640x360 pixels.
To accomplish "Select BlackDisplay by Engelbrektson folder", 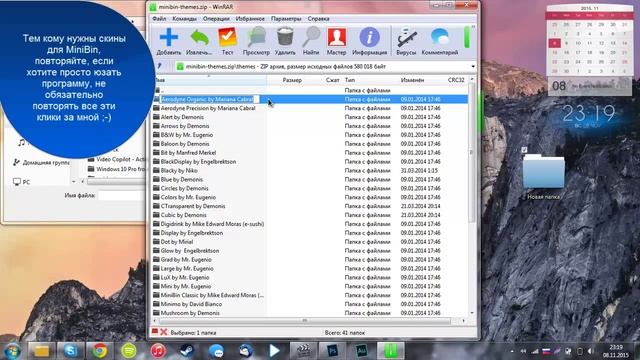I will pos(310,162).
